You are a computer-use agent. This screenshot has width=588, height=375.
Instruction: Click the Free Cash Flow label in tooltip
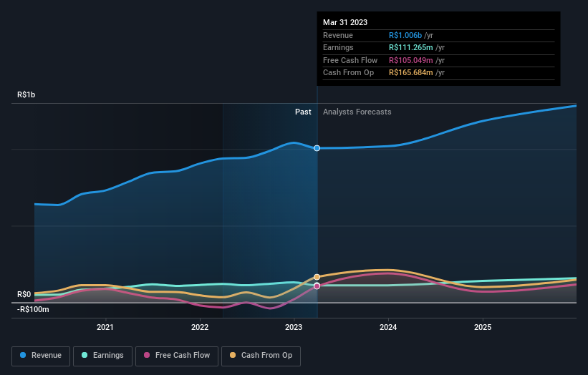coord(350,60)
